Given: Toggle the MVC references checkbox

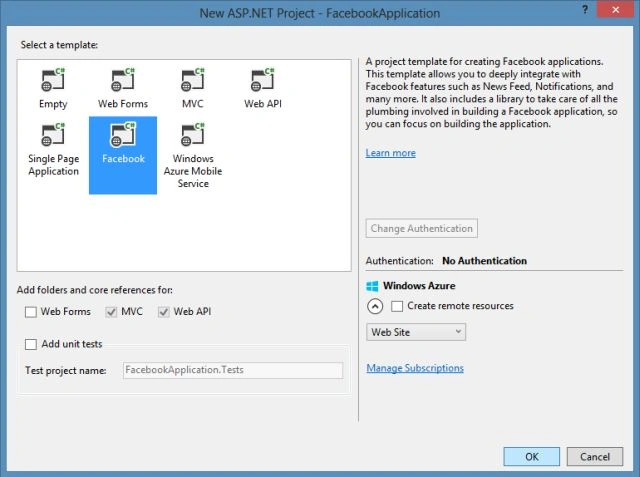Looking at the screenshot, I should click(111, 312).
